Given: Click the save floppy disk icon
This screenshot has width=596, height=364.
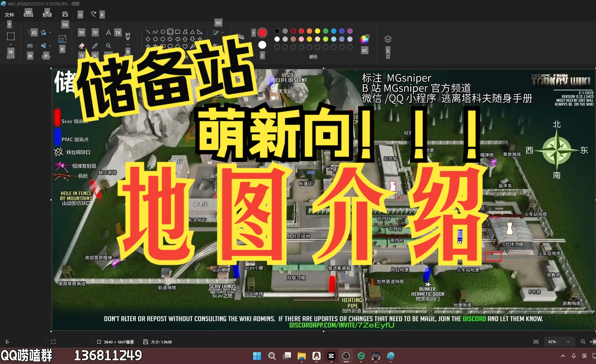Looking at the screenshot, I should (65, 14).
